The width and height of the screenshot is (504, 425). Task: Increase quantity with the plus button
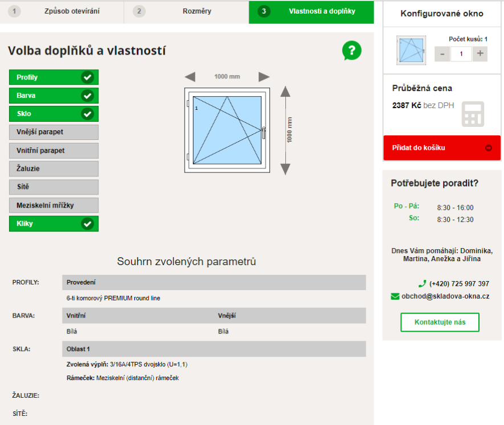[480, 53]
